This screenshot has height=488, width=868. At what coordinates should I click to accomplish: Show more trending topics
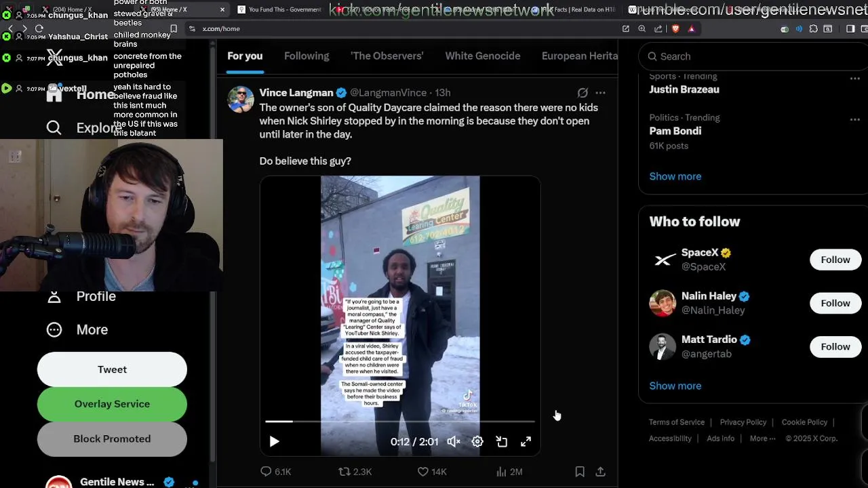click(675, 176)
